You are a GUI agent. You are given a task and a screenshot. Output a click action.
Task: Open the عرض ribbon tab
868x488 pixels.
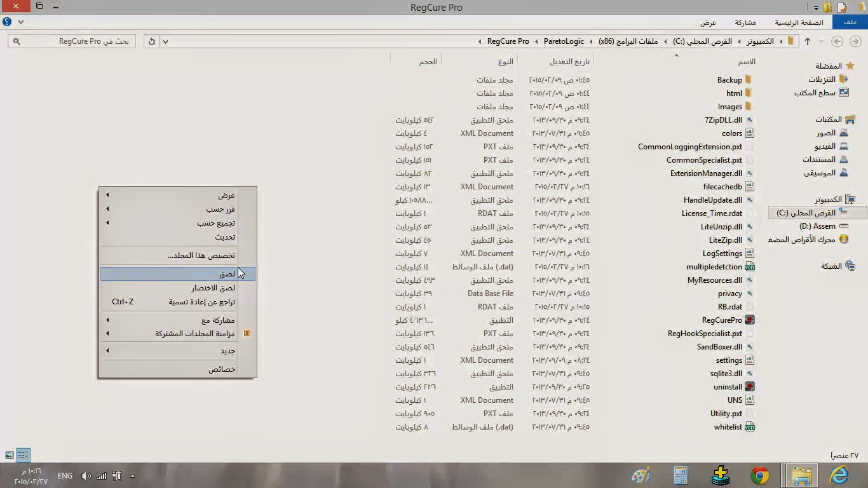(x=708, y=22)
